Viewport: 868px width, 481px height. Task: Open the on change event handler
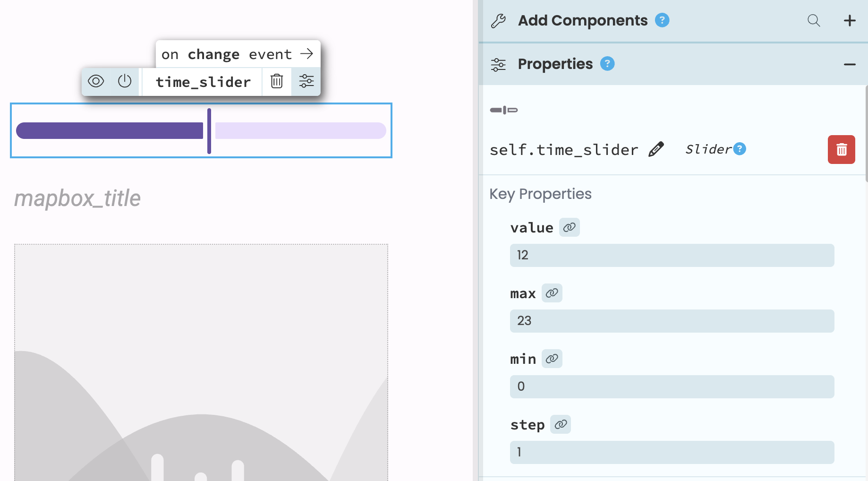[238, 54]
